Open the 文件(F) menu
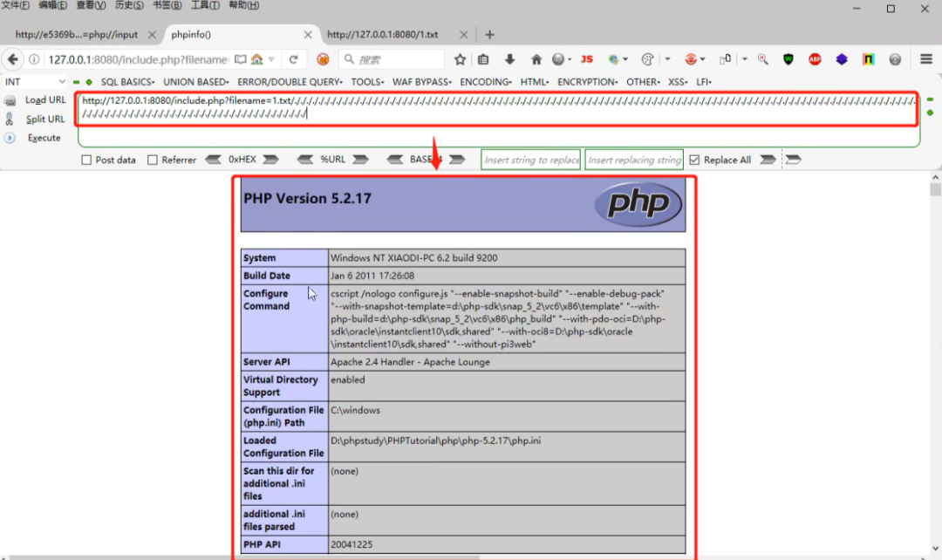942x560 pixels. [15, 5]
